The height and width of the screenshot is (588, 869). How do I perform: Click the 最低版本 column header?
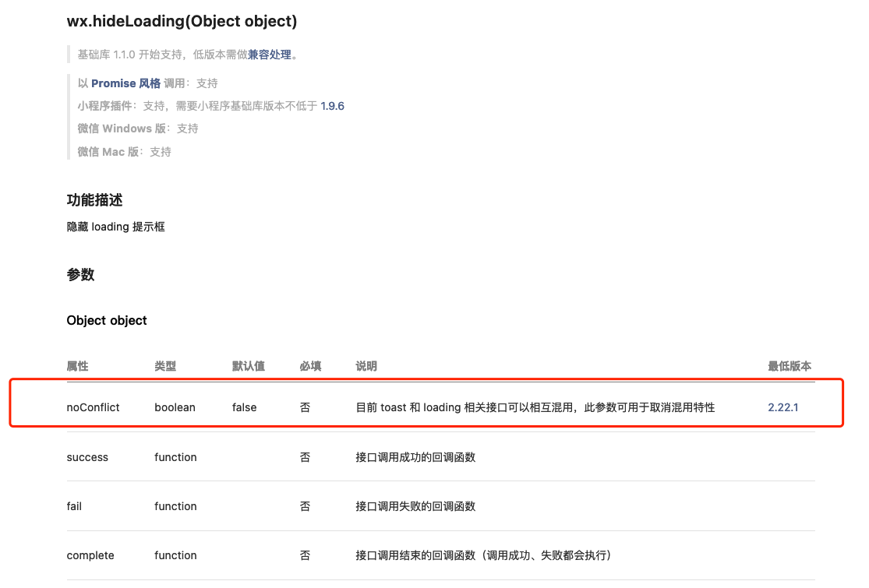[789, 366]
